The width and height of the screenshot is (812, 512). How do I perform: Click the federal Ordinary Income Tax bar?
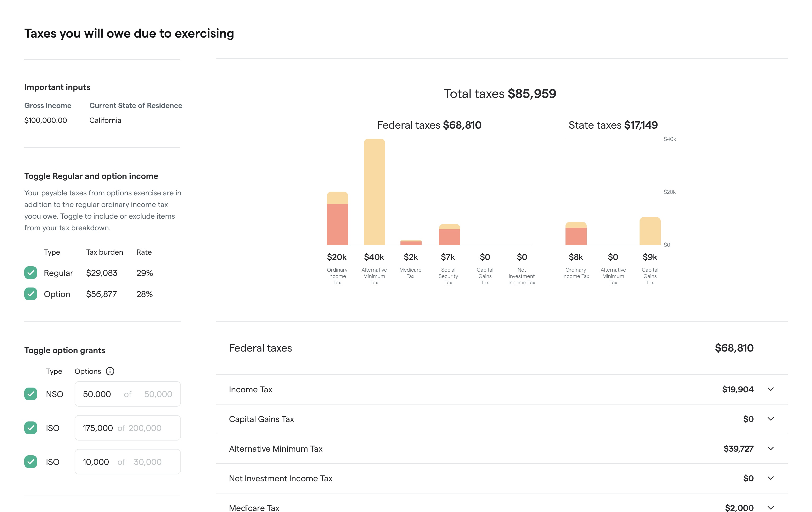coord(337,219)
